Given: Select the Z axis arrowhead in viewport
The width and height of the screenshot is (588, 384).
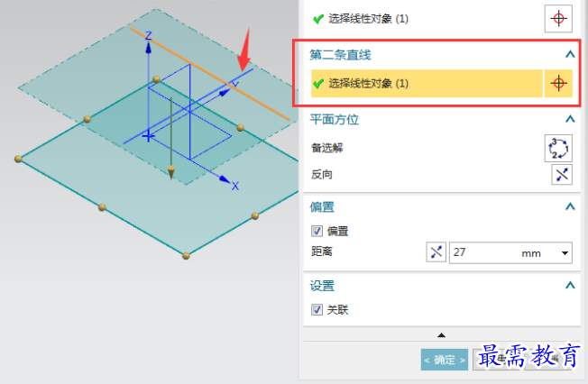Looking at the screenshot, I should click(149, 48).
